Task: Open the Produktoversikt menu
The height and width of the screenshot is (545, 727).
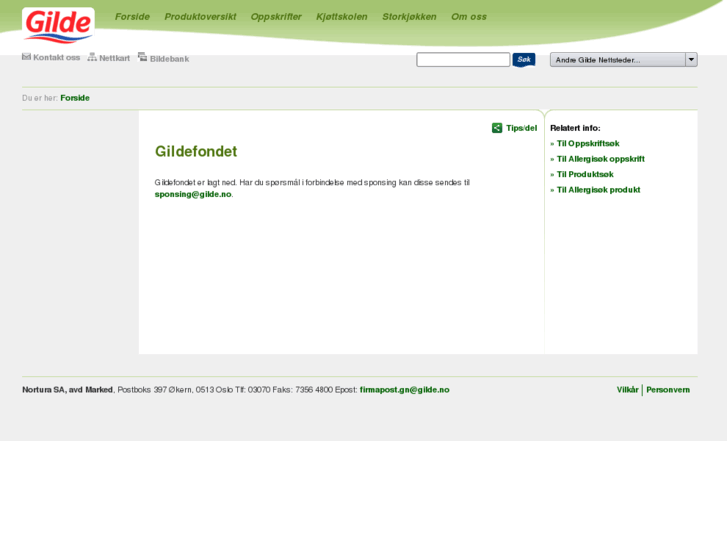Action: click(200, 17)
